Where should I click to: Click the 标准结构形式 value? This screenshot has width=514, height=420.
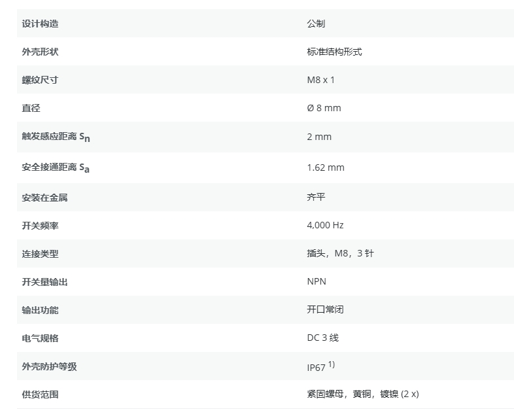tap(334, 52)
